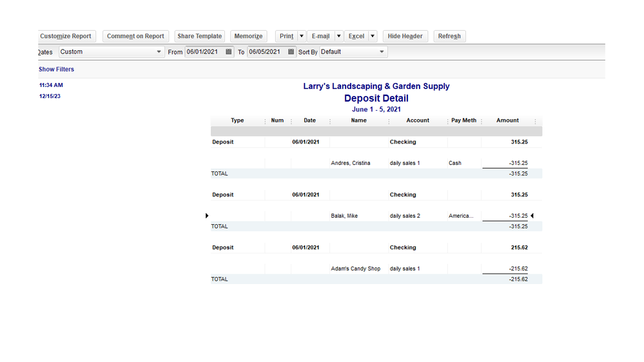Click the Customize Report button
644x362 pixels.
point(66,36)
